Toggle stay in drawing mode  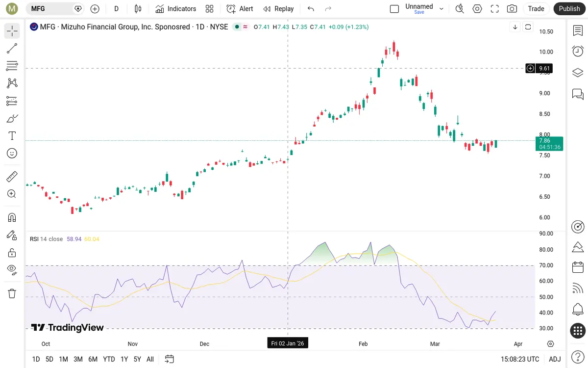(x=12, y=235)
